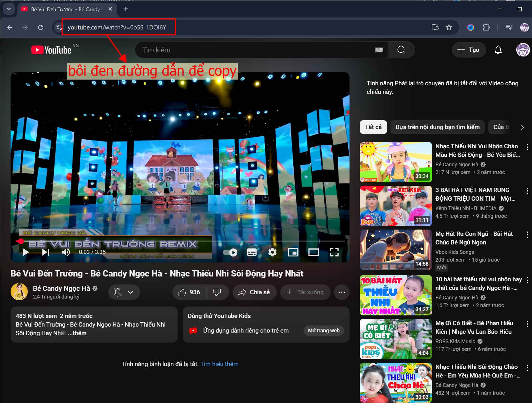Open the notifications bell
The width and height of the screenshot is (532, 403).
click(x=498, y=50)
